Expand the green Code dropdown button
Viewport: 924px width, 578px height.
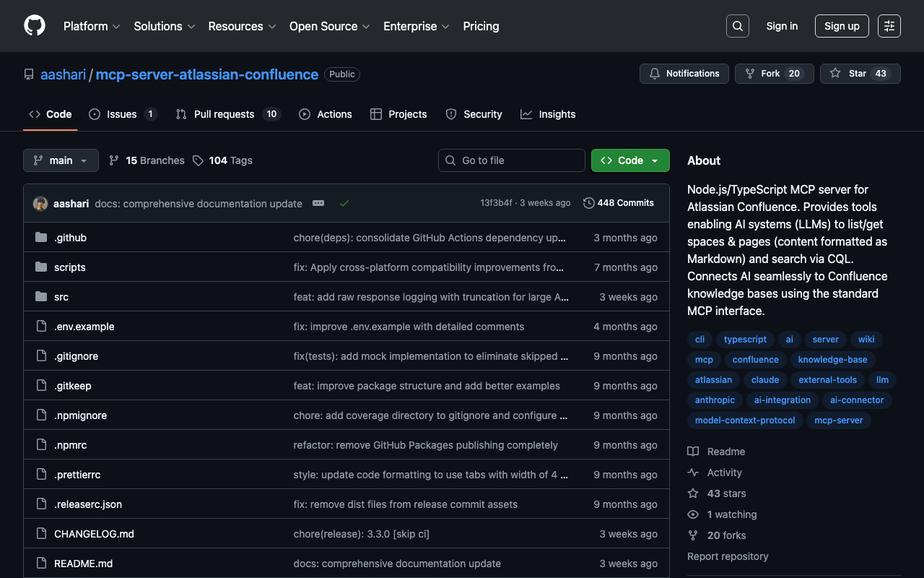(630, 160)
